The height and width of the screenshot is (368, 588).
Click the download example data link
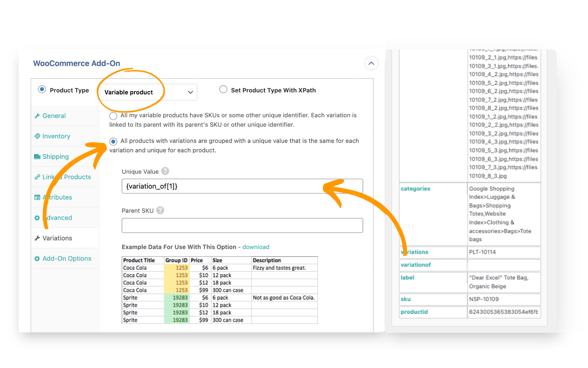click(x=256, y=247)
